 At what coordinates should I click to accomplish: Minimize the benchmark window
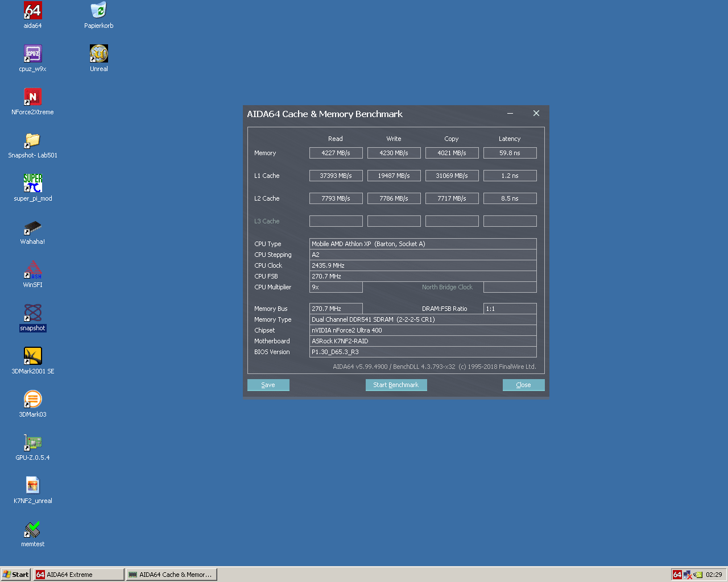point(510,114)
